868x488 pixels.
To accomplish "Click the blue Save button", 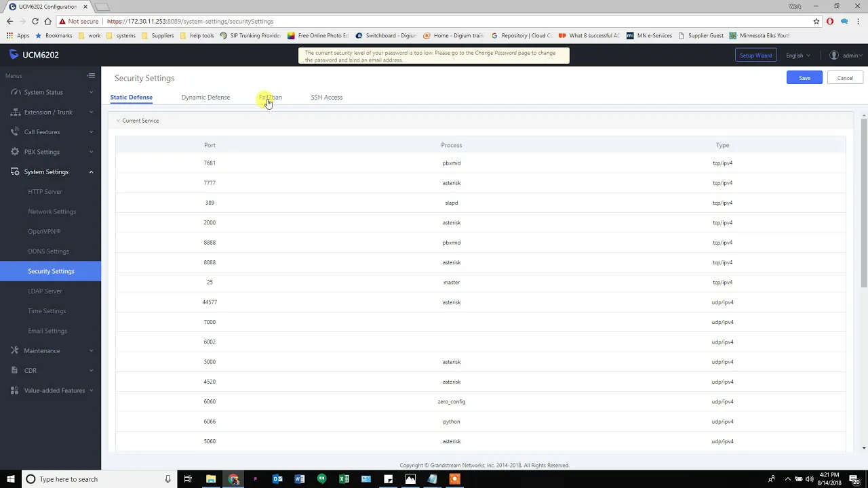I will coord(804,78).
